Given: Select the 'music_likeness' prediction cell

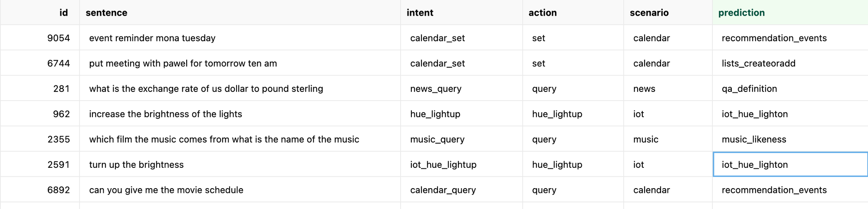Looking at the screenshot, I should click(753, 140).
